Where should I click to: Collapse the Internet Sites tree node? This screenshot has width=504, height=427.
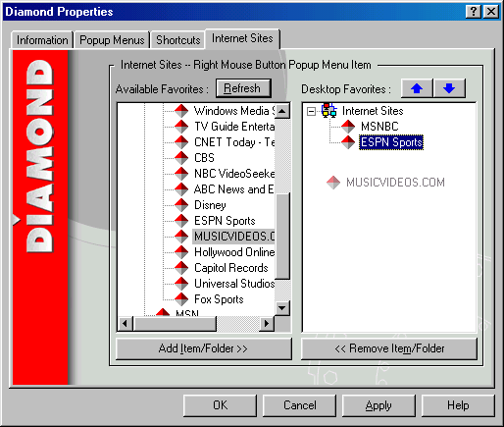(x=311, y=112)
